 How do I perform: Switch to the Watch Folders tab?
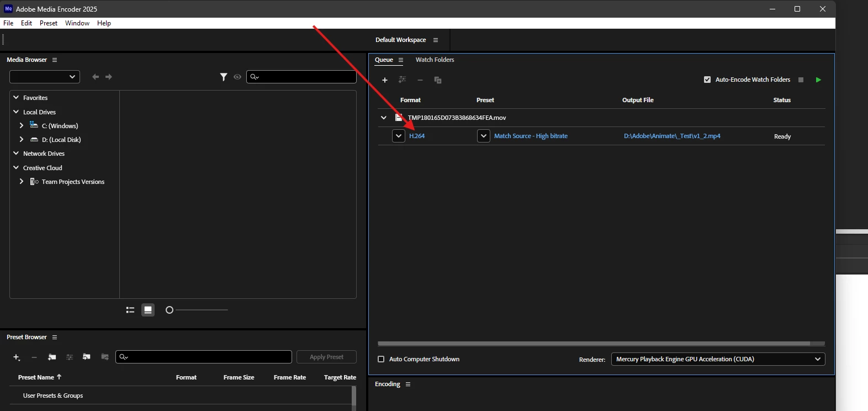(435, 60)
